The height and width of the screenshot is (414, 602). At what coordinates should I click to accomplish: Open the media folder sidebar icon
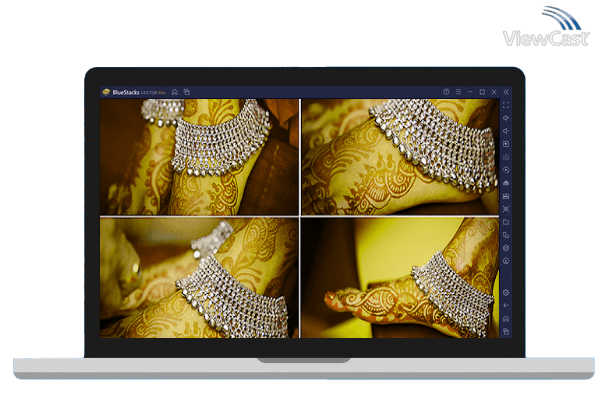click(506, 222)
